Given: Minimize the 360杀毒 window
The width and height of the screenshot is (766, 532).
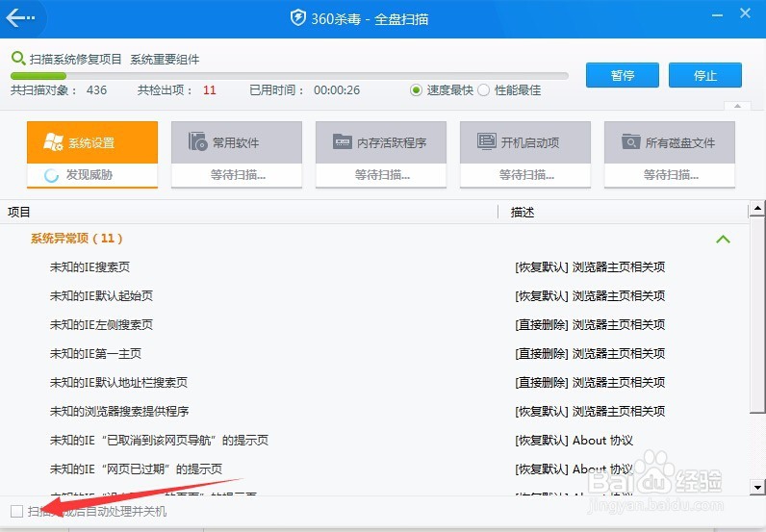Looking at the screenshot, I should [717, 15].
